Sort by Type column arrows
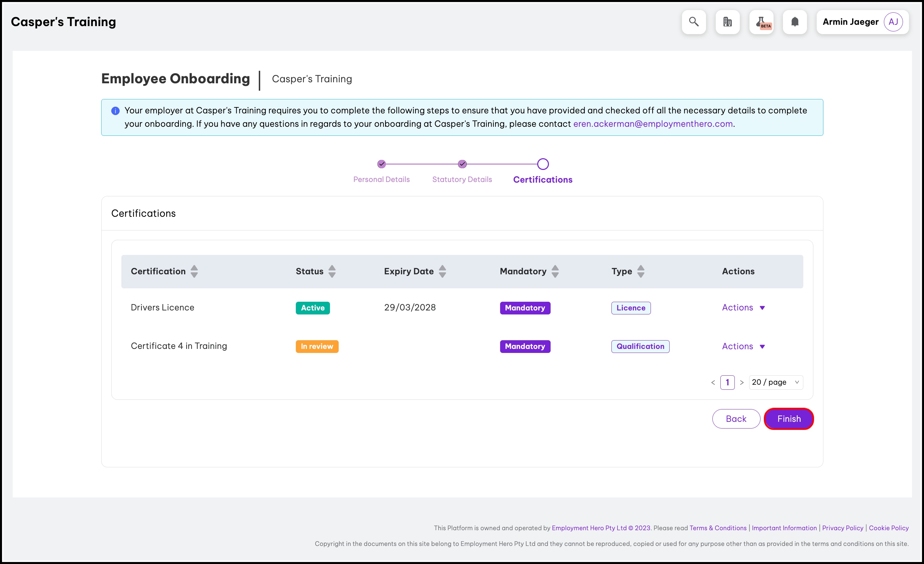Viewport: 924px width, 564px height. click(x=641, y=271)
